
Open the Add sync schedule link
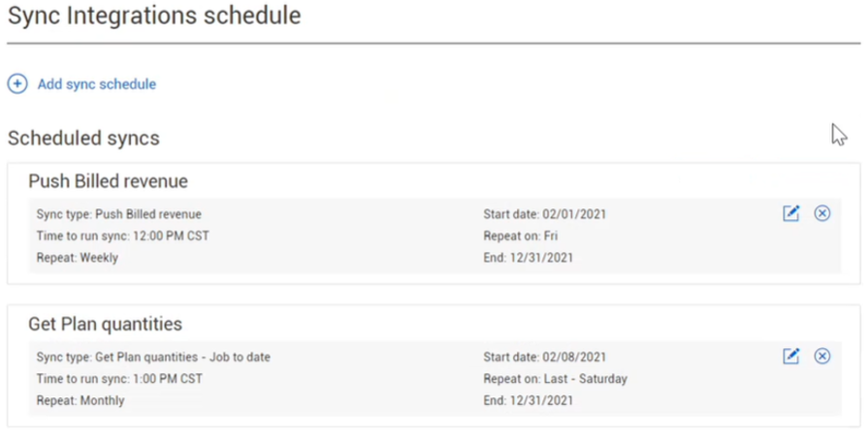click(96, 84)
